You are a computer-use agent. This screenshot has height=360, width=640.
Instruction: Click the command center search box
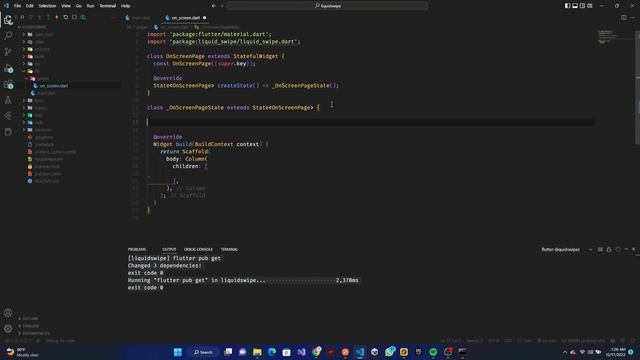[327, 6]
